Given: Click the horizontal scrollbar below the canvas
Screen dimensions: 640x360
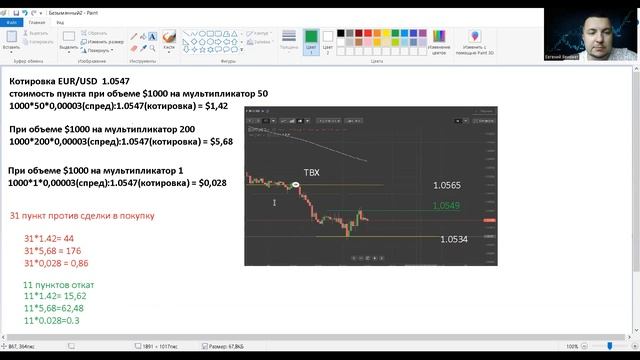Looking at the screenshot, I should pos(316,337).
